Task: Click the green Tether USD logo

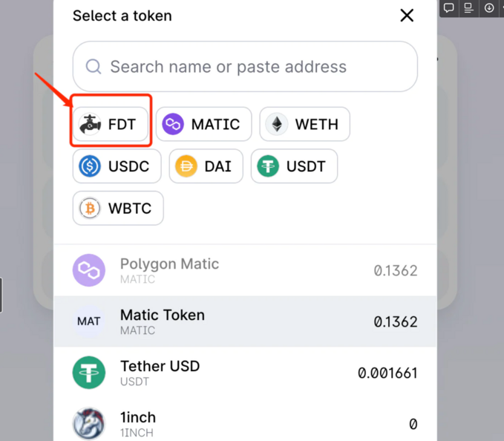Action: click(89, 373)
